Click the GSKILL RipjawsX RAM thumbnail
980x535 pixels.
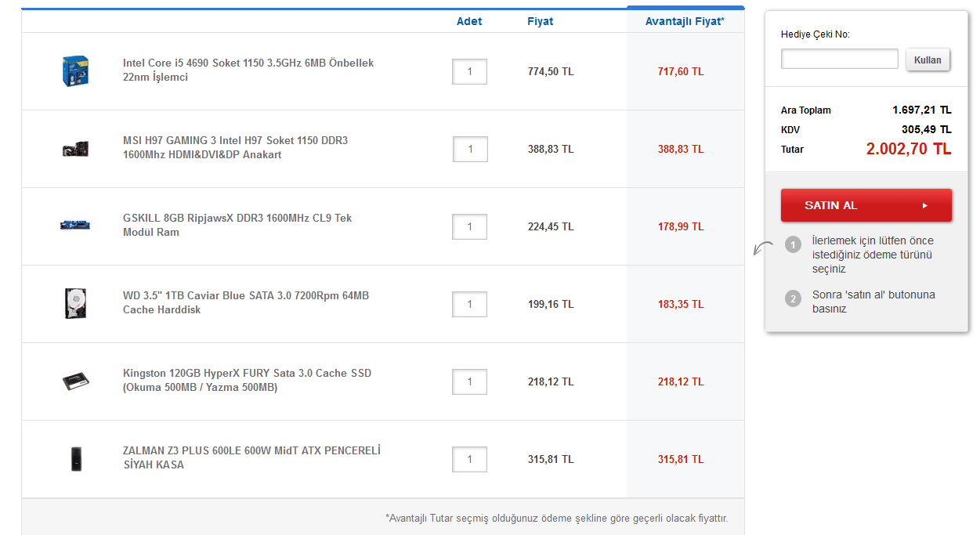[74, 226]
